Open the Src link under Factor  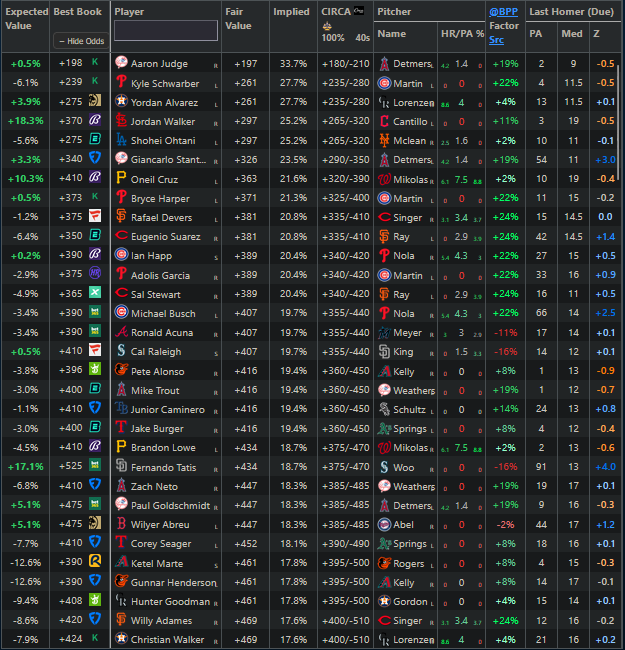[x=496, y=40]
